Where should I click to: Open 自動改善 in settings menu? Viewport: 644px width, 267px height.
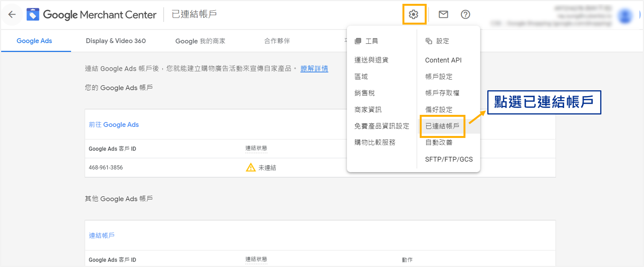(439, 143)
